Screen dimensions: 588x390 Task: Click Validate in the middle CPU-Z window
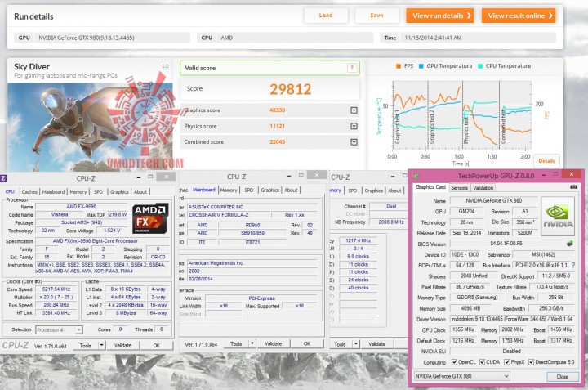coord(274,343)
